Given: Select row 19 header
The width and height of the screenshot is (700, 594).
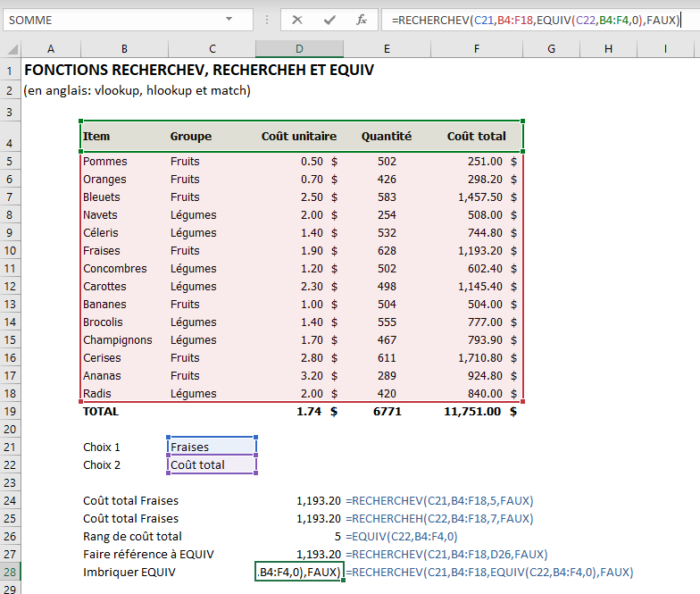Looking at the screenshot, I should 10,412.
